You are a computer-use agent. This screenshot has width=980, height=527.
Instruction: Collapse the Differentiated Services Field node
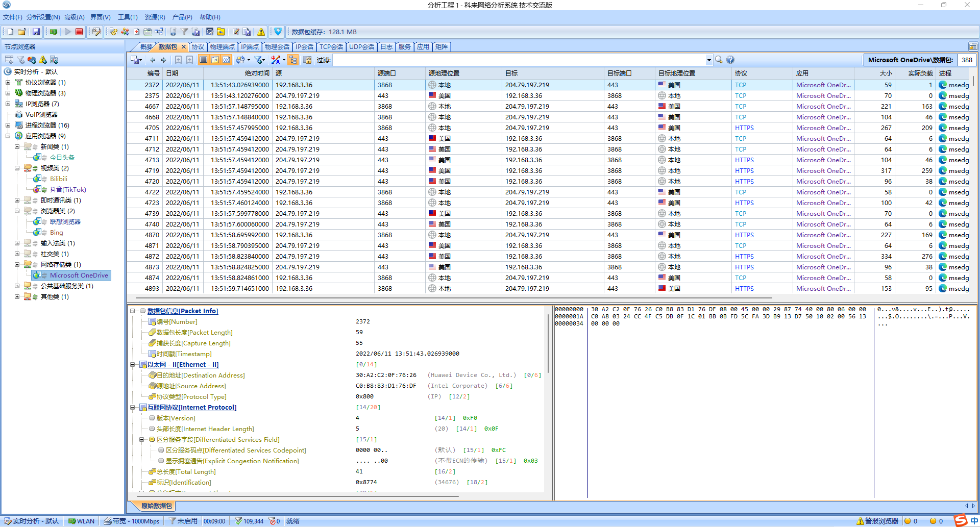click(x=142, y=439)
